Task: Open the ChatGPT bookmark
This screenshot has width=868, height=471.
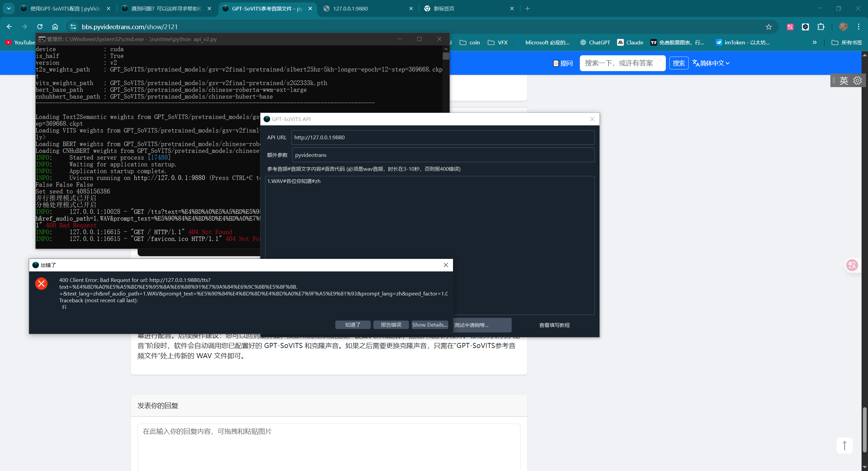Action: [x=595, y=42]
